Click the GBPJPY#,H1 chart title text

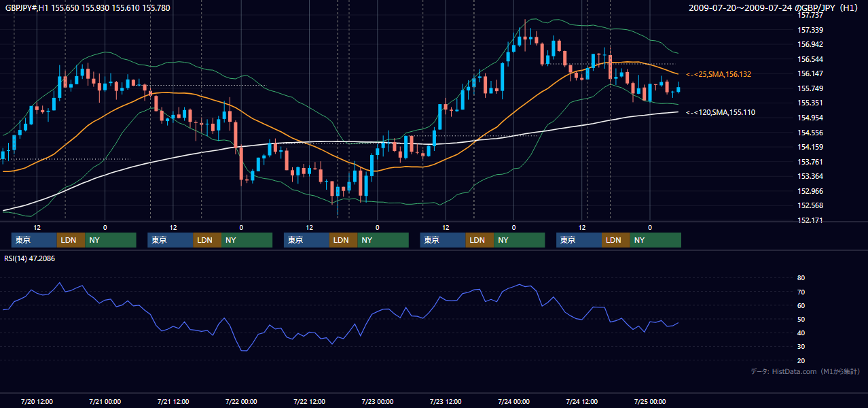88,8
